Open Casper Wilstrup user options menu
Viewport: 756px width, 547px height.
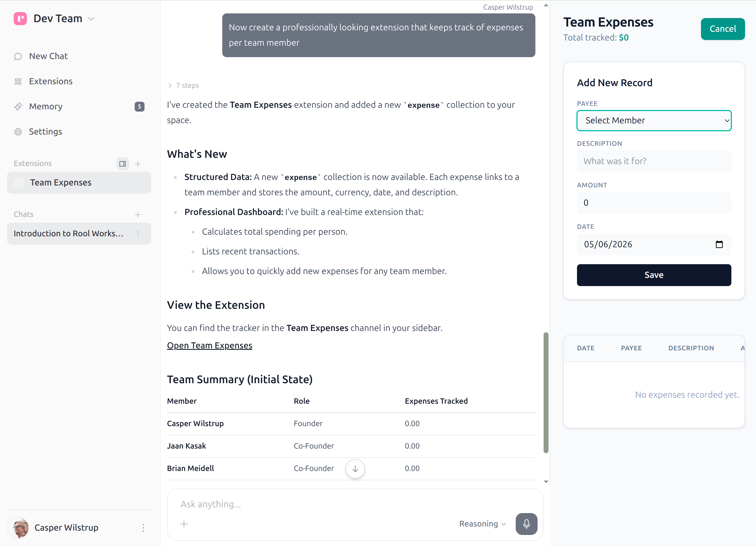tap(143, 528)
